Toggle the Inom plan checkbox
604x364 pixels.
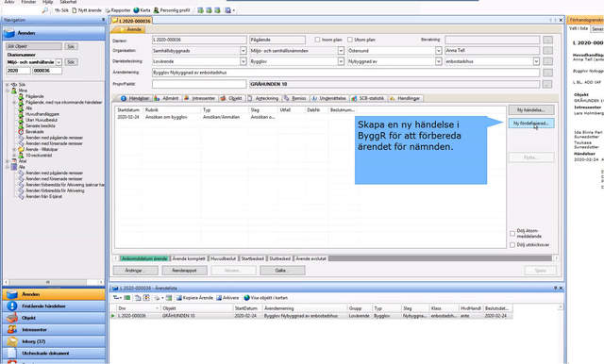point(317,40)
